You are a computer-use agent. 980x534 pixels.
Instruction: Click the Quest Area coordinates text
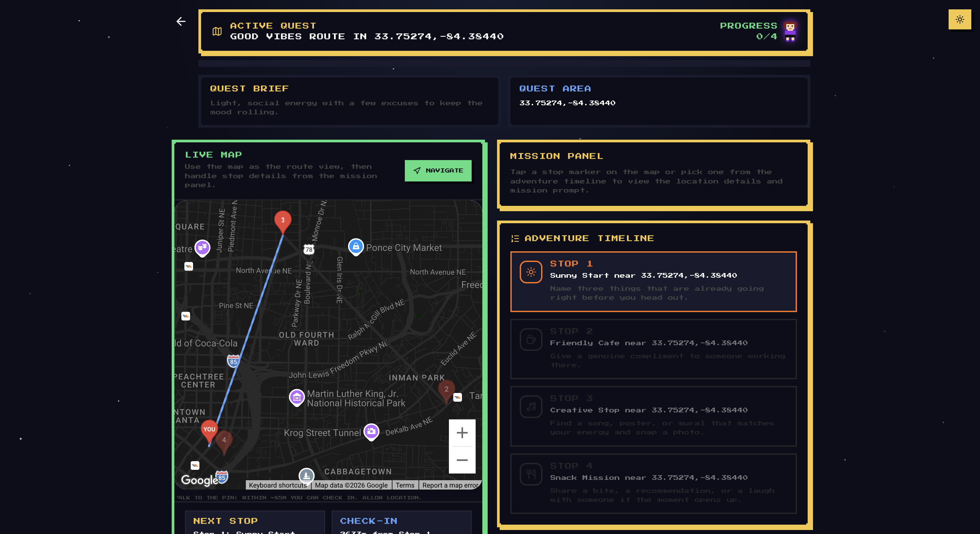click(x=567, y=103)
